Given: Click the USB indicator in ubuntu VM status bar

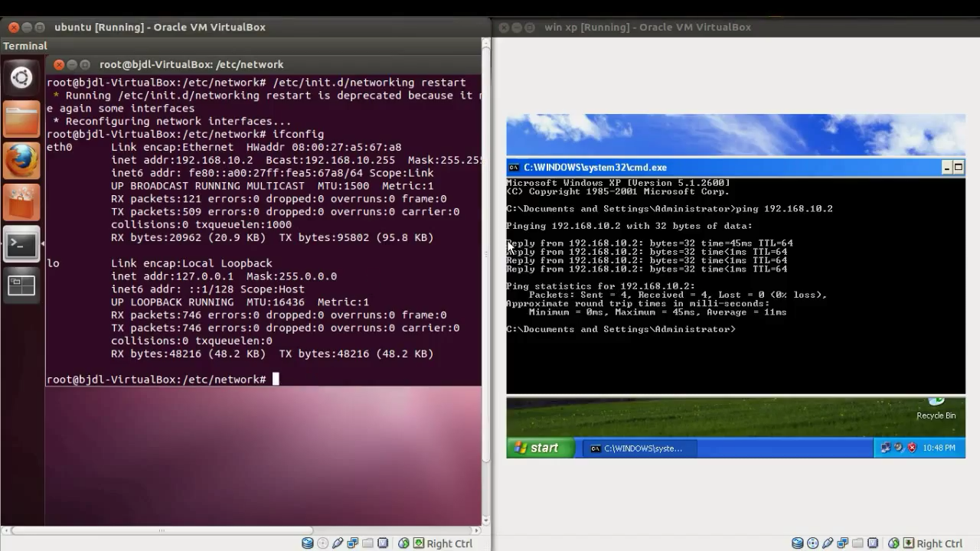Looking at the screenshot, I should 338,543.
